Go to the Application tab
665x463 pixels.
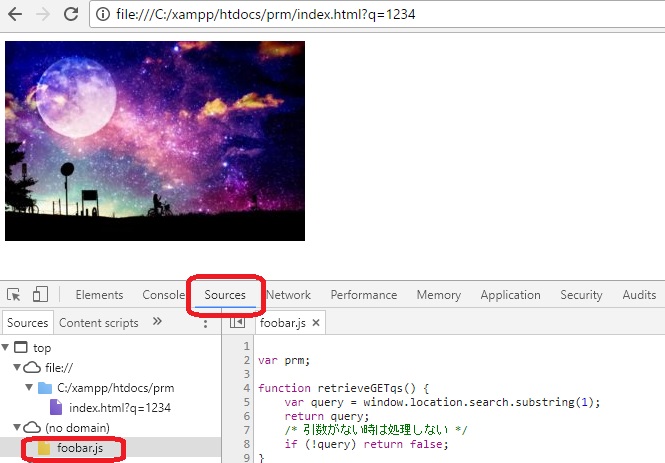[510, 295]
